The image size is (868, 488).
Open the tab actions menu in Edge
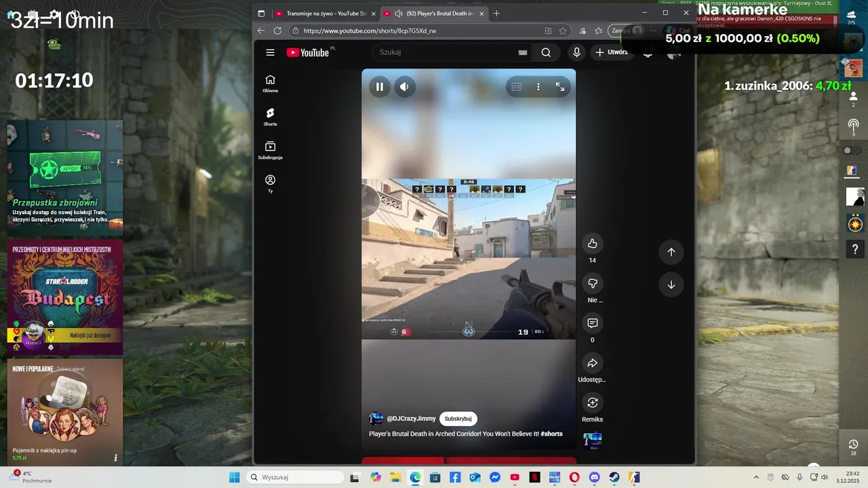click(x=261, y=13)
